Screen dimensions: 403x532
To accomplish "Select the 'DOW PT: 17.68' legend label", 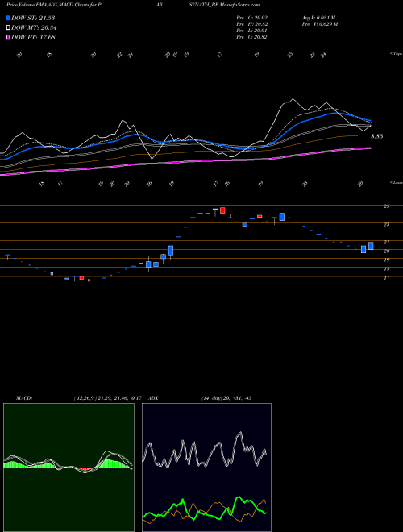I will pos(33,38).
